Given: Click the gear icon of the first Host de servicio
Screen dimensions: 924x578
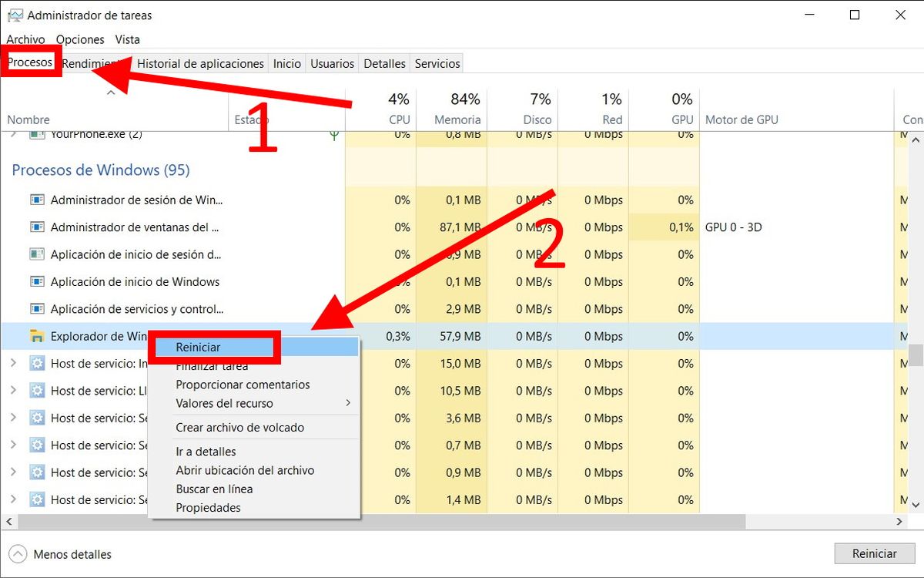Looking at the screenshot, I should 37,363.
